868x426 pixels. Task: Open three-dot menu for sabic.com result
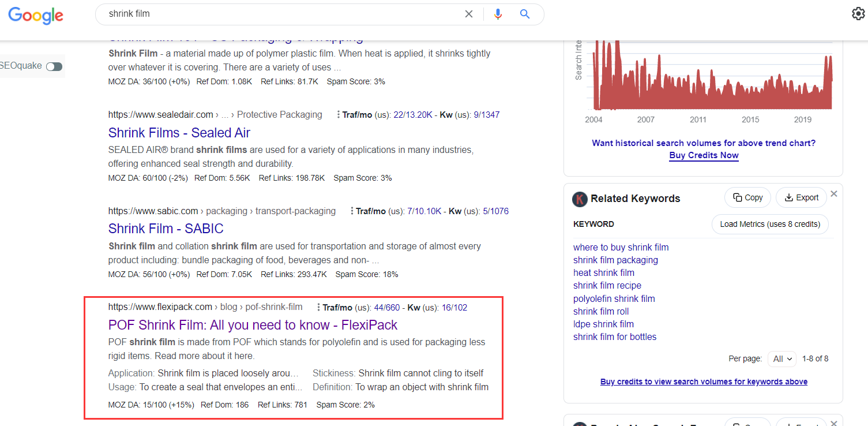[352, 211]
